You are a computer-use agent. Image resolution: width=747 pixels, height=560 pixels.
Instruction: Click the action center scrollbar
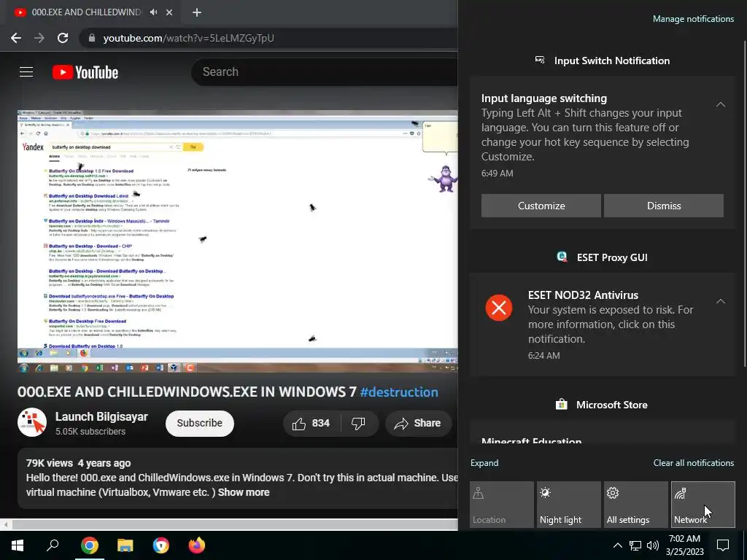745,204
